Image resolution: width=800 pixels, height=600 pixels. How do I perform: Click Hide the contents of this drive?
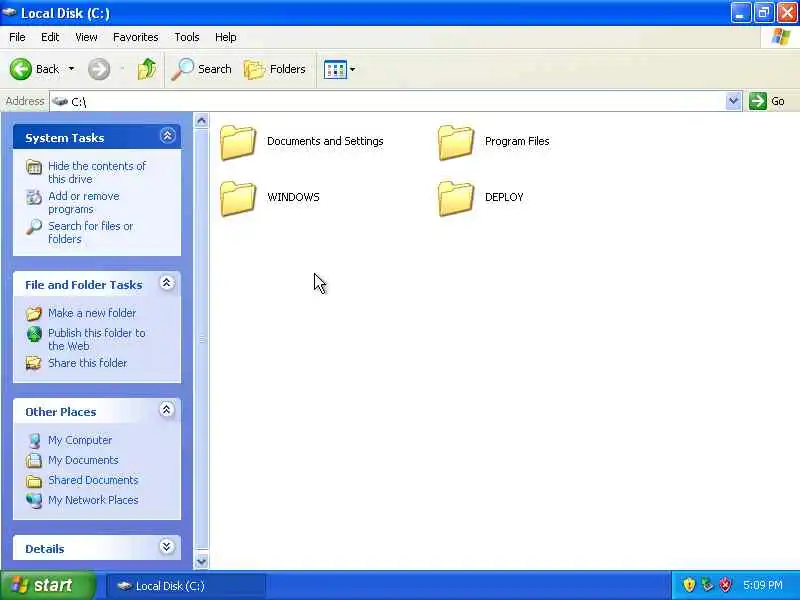pos(97,172)
